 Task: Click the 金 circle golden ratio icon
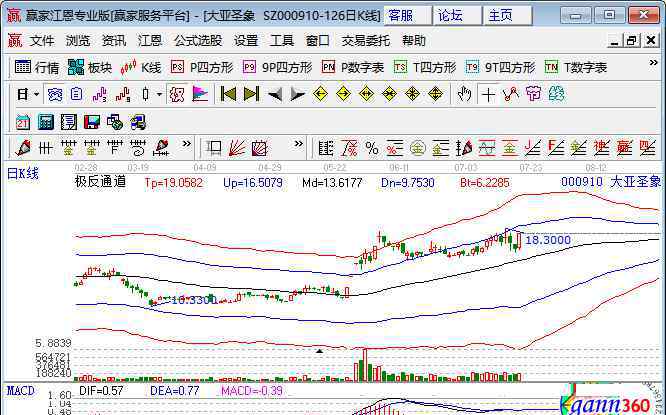[418, 148]
